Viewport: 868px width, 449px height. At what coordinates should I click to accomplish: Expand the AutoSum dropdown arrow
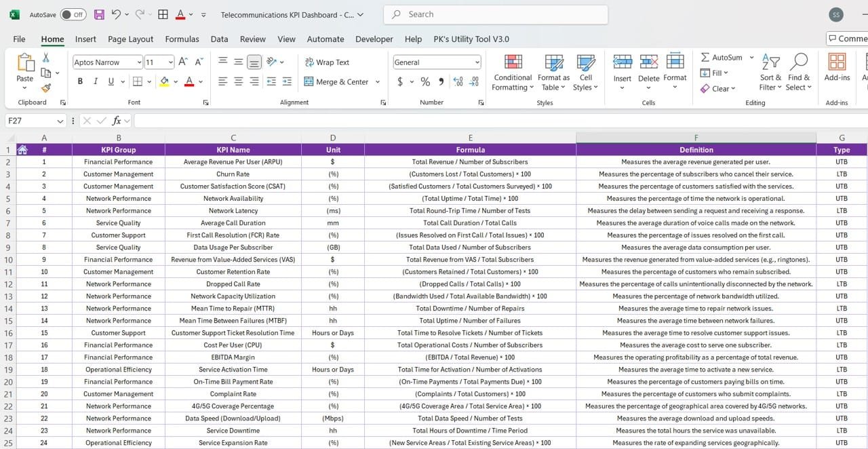[751, 58]
